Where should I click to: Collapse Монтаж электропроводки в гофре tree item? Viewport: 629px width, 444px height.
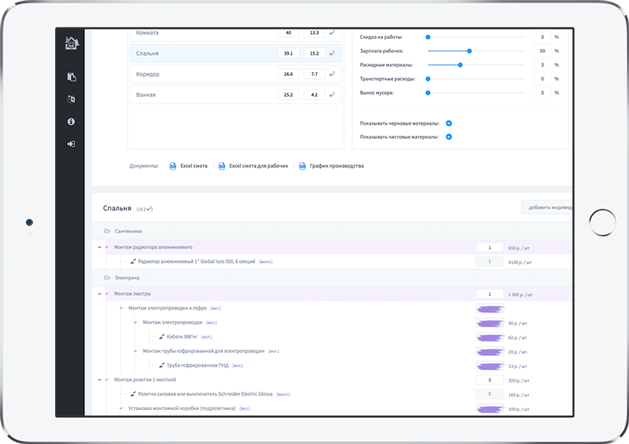(x=121, y=308)
